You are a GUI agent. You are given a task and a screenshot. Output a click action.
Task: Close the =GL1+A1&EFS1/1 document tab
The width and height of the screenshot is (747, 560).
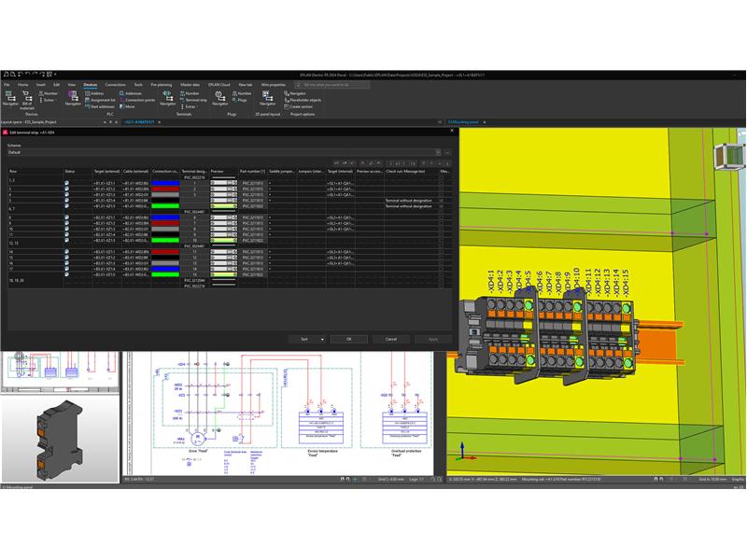[159, 122]
